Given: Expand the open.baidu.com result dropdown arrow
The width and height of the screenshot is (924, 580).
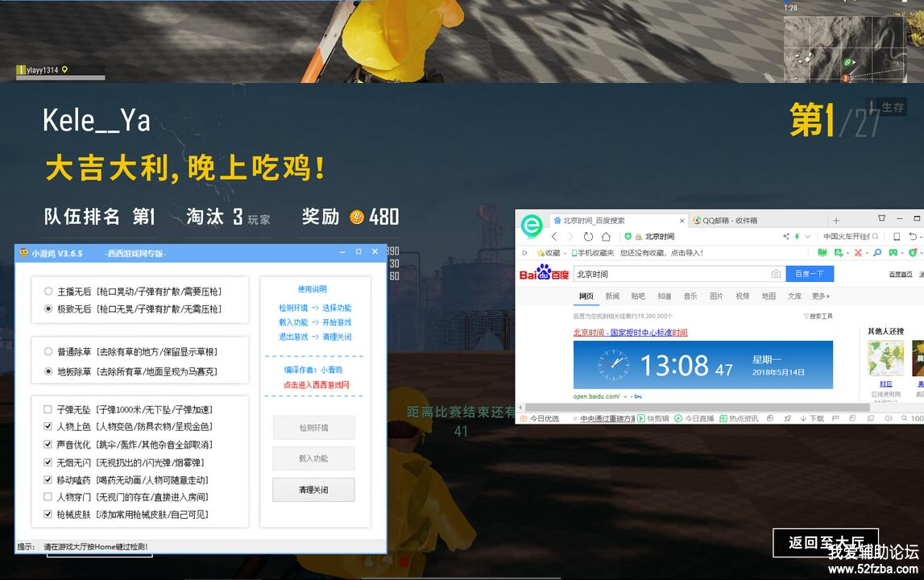Looking at the screenshot, I should [624, 396].
